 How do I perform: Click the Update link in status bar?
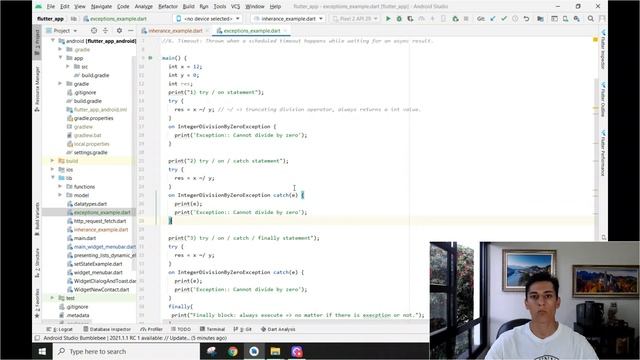(181, 338)
